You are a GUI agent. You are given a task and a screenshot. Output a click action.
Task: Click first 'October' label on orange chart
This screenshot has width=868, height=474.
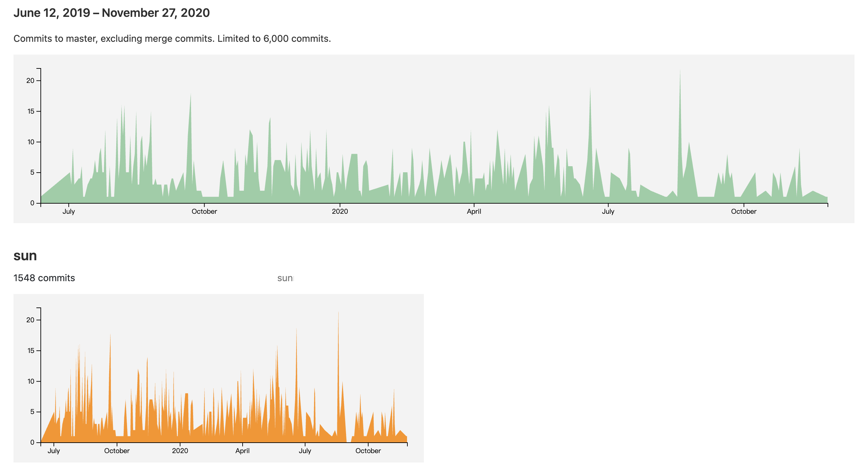(117, 451)
